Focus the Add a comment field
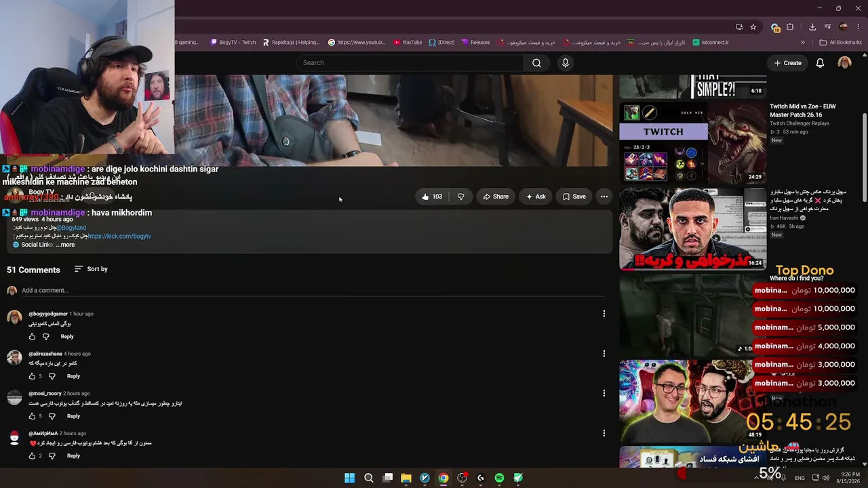 (x=313, y=291)
